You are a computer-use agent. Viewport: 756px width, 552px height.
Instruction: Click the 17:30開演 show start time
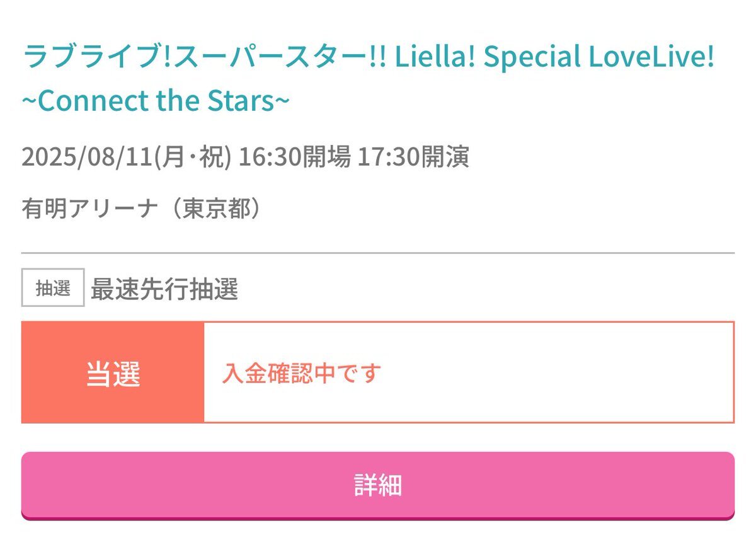[413, 158]
